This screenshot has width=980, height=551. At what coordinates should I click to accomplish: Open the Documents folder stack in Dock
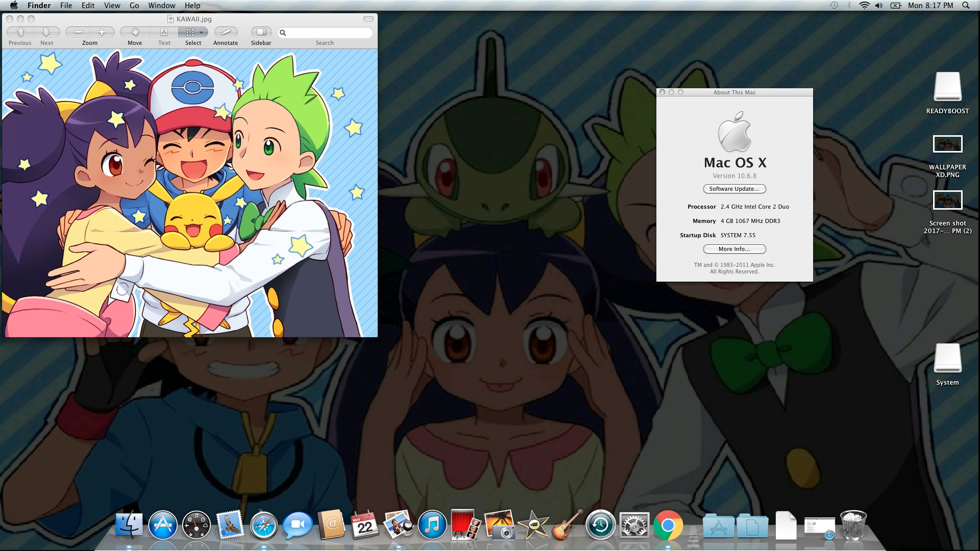(x=752, y=525)
